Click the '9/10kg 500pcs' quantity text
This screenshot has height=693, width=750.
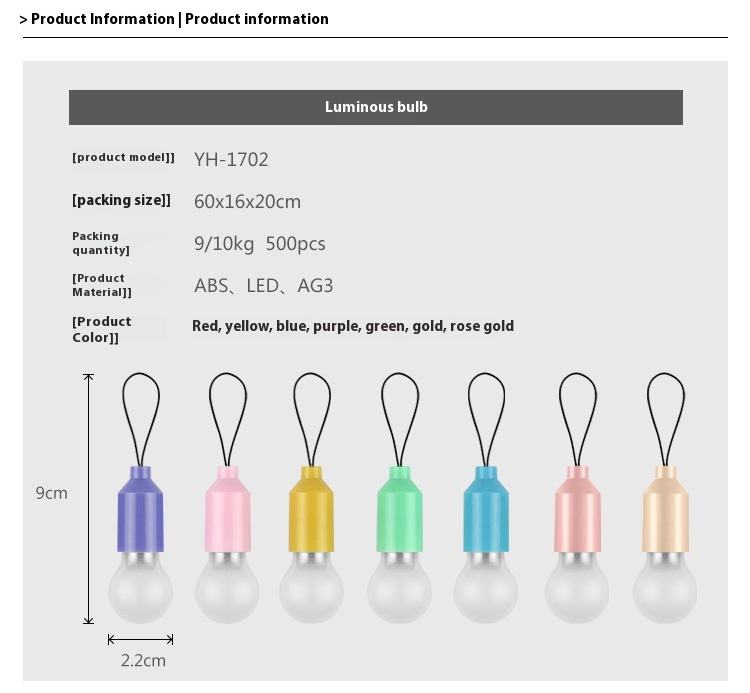tap(259, 243)
